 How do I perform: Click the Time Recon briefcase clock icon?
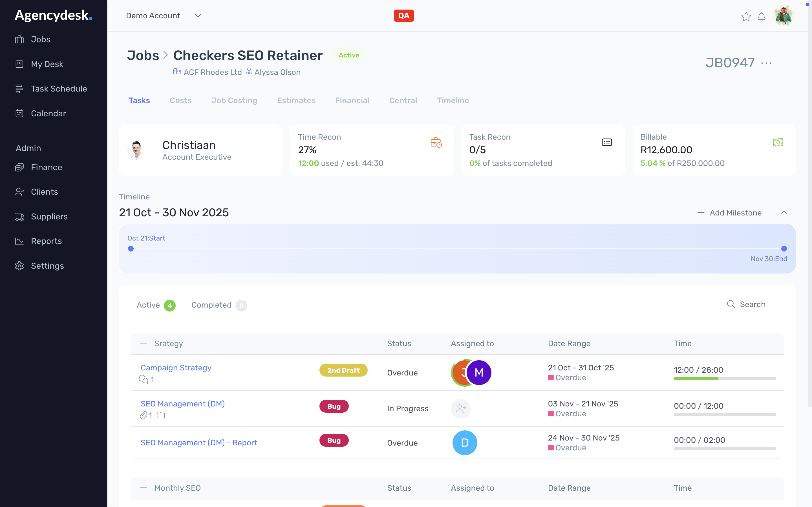(x=436, y=143)
